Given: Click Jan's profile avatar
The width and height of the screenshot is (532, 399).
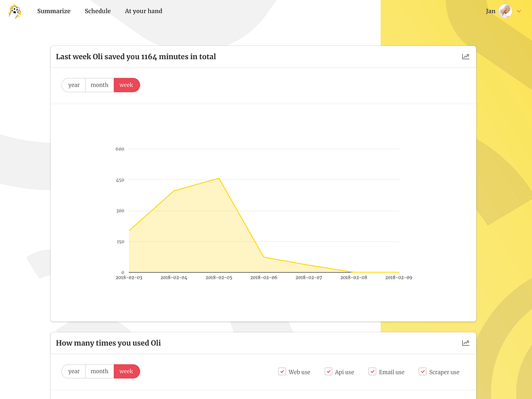Looking at the screenshot, I should pyautogui.click(x=505, y=11).
